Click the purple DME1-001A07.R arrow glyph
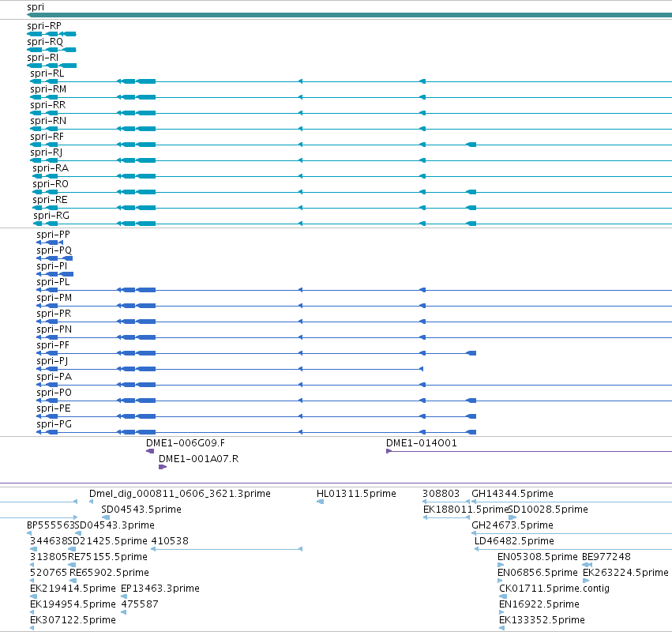672x632 pixels. click(163, 467)
